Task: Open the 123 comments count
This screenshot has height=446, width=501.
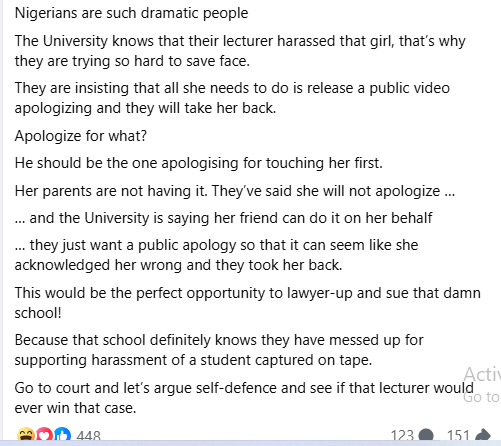Action: tap(402, 435)
